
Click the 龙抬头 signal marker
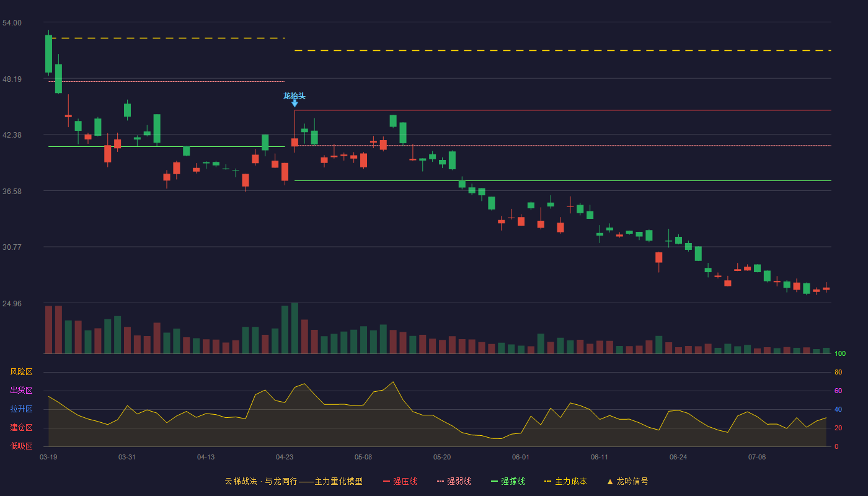click(294, 99)
